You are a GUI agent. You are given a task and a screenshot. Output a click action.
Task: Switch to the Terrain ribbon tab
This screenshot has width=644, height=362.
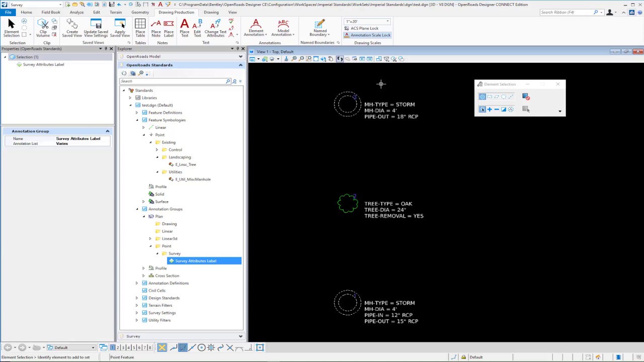point(116,12)
